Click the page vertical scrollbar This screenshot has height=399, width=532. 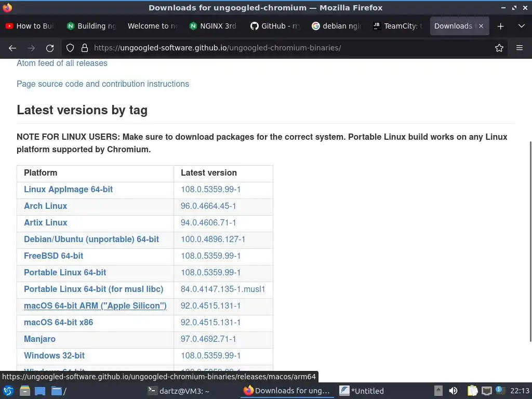pos(530,242)
